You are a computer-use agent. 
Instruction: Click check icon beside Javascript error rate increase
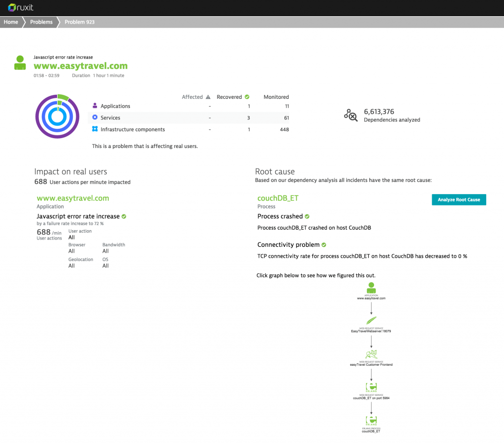(124, 216)
